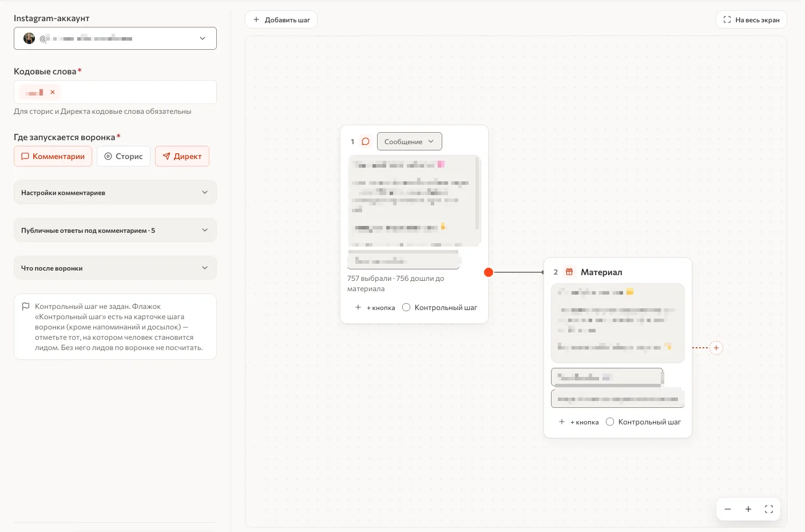805x532 pixels.
Task: Remove the code word tag with x
Action: point(53,92)
